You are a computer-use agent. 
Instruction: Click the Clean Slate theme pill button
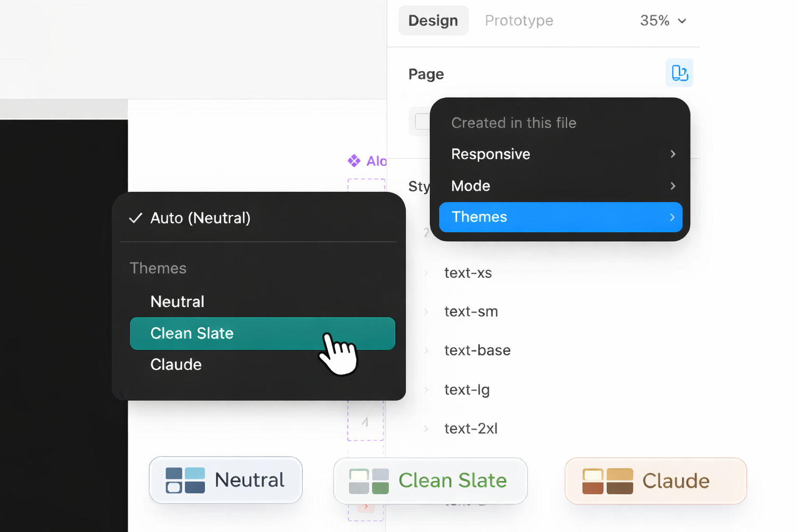pos(430,481)
